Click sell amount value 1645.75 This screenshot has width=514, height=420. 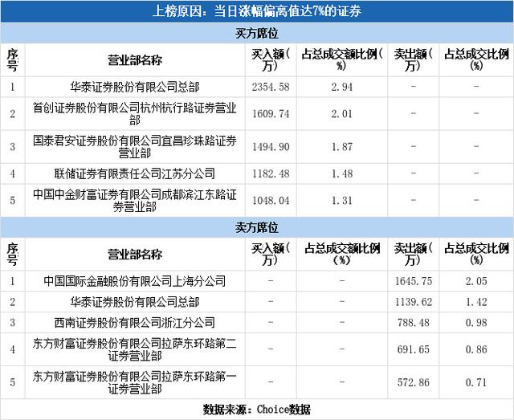click(x=414, y=281)
